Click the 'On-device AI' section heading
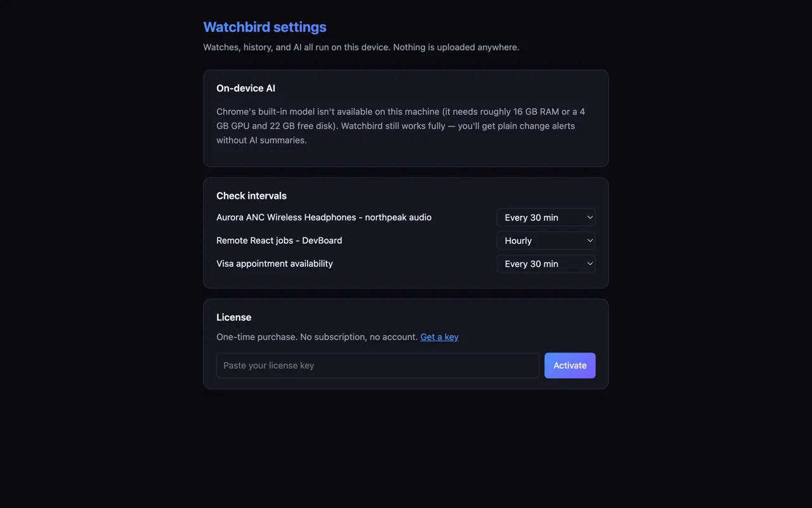The width and height of the screenshot is (812, 508). (x=246, y=88)
